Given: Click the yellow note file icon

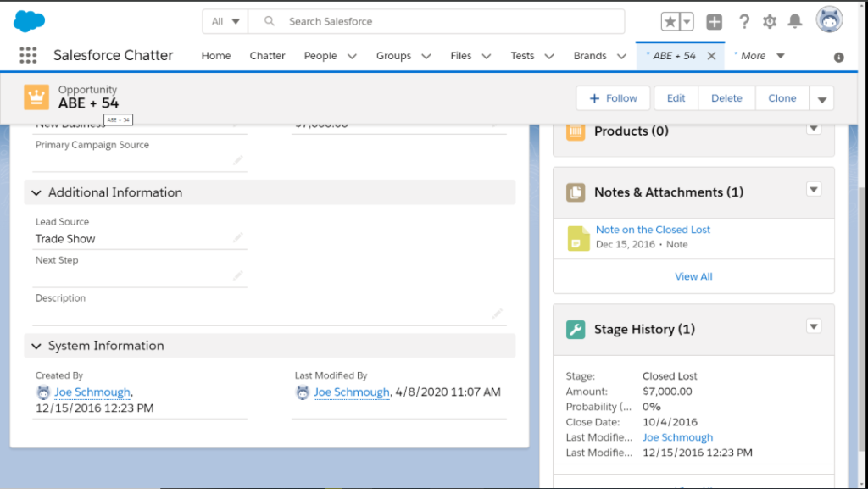Looking at the screenshot, I should point(578,238).
